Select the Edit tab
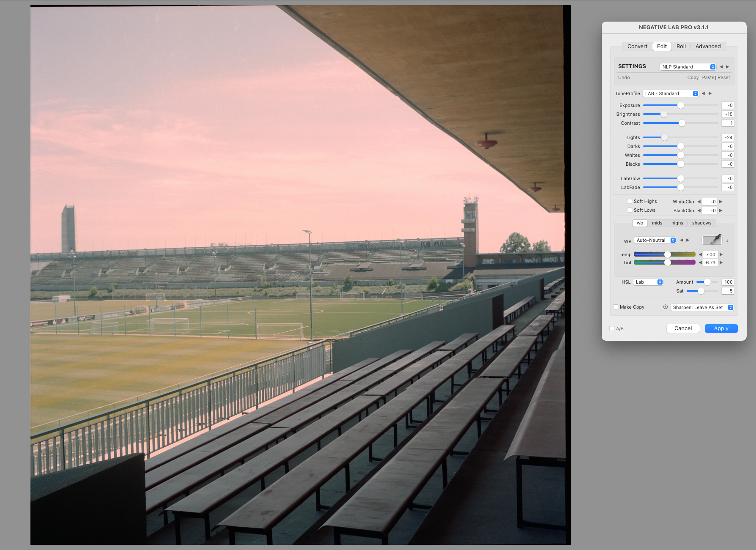 click(662, 47)
